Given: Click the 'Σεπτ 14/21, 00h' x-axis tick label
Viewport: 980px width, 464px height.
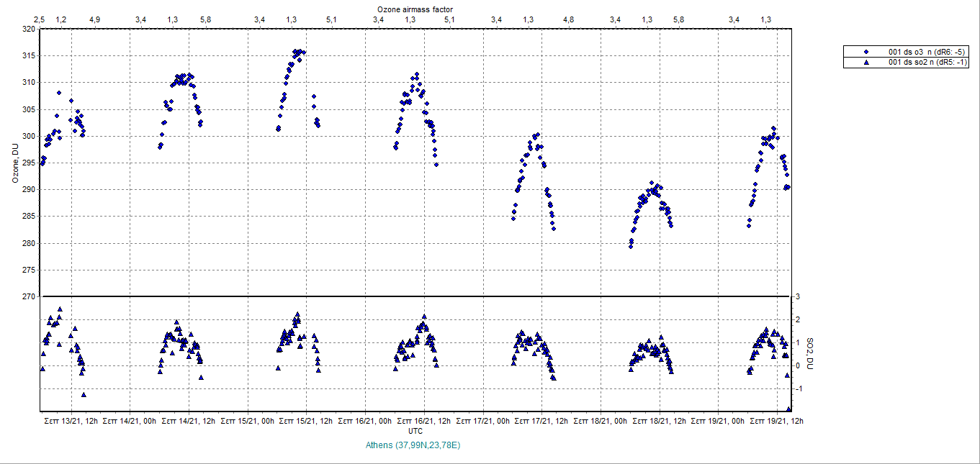Looking at the screenshot, I should point(130,421).
